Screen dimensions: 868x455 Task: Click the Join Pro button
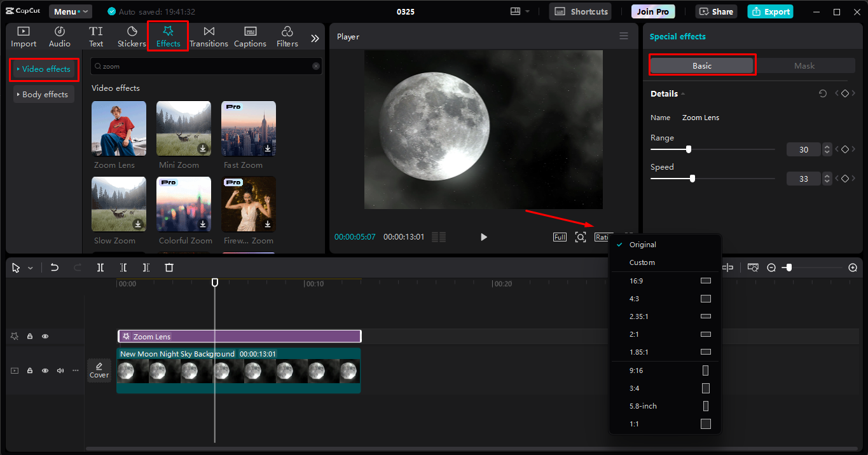(652, 11)
